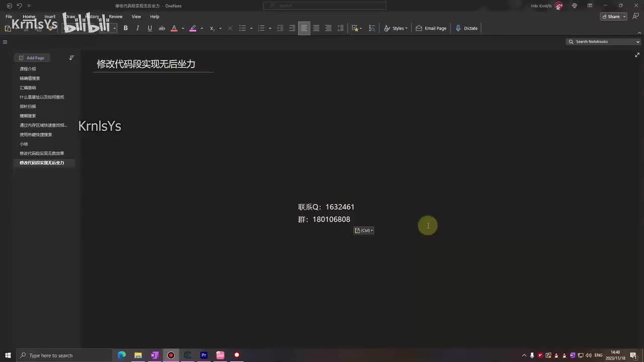The width and height of the screenshot is (644, 362).
Task: Open Adobe Premiere Pro from taskbar
Action: click(x=204, y=355)
